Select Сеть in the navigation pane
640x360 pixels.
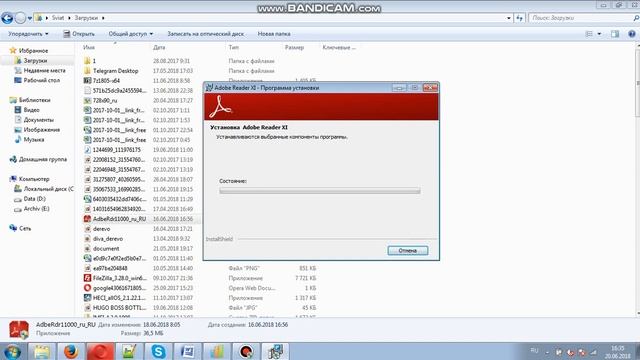click(20, 228)
